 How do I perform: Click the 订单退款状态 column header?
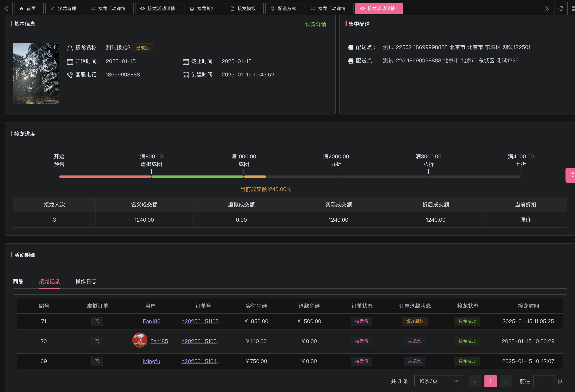(415, 306)
